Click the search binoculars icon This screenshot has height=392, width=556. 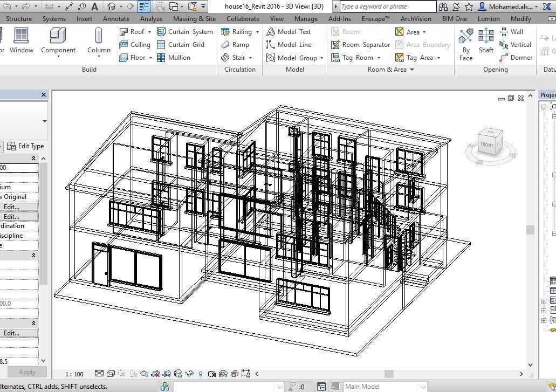click(443, 6)
